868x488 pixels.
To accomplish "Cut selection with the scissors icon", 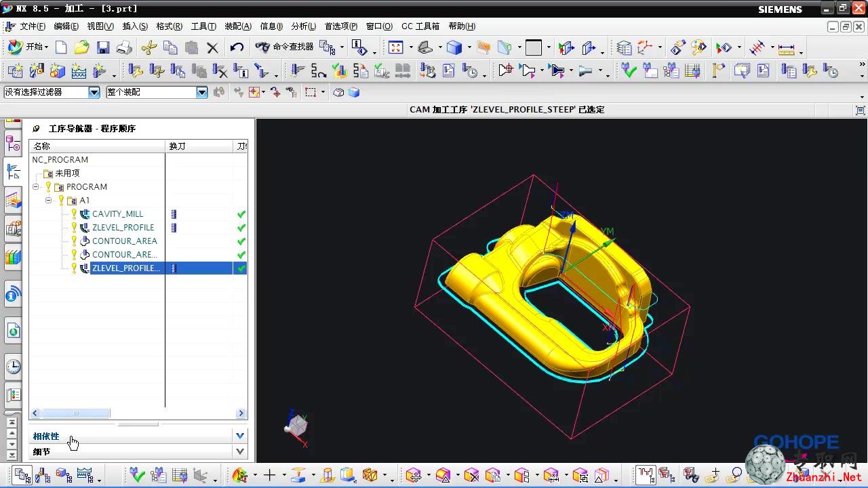I will click(x=149, y=47).
